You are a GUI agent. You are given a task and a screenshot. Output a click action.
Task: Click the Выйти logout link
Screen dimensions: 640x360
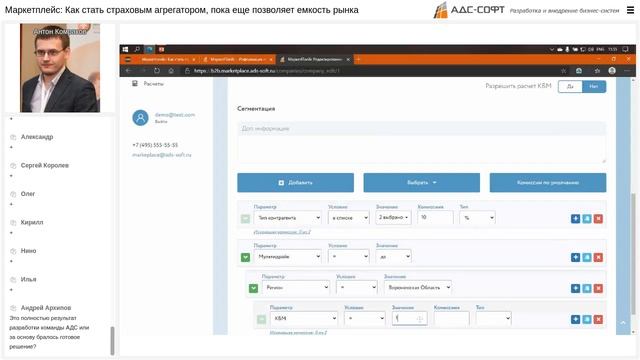coord(161,122)
